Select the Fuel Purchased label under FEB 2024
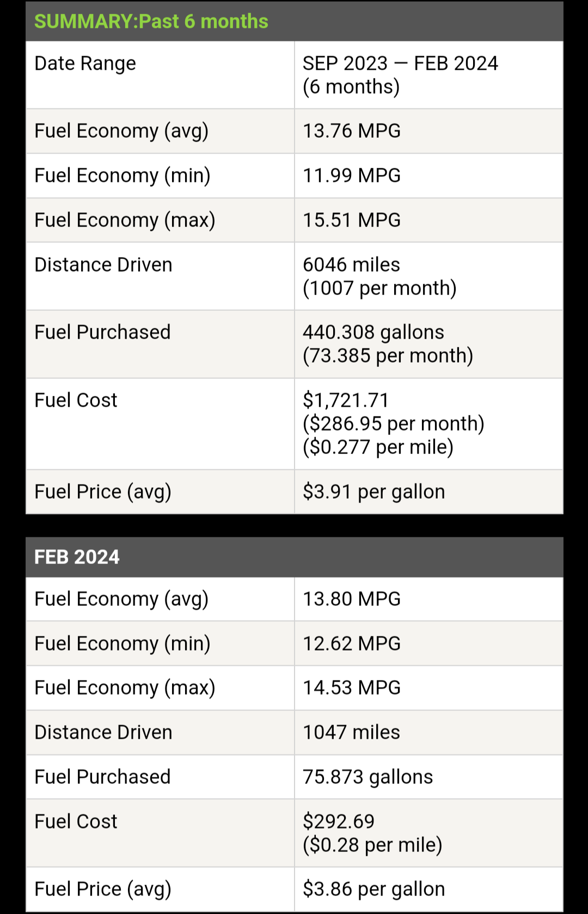The width and height of the screenshot is (588, 914). coord(102,777)
